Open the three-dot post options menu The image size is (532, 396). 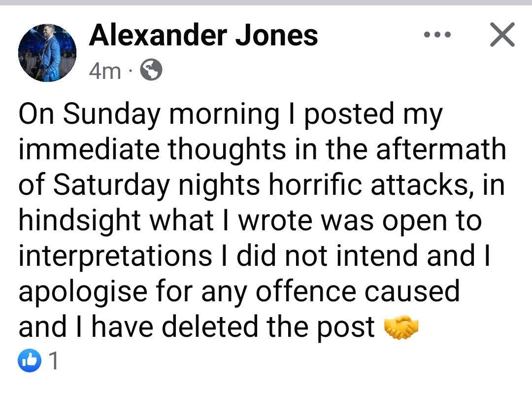(437, 36)
